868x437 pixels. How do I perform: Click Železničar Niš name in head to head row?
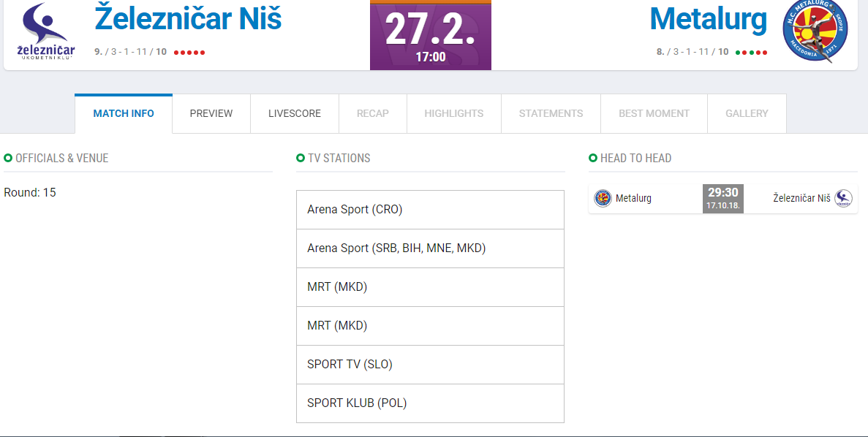click(x=801, y=198)
